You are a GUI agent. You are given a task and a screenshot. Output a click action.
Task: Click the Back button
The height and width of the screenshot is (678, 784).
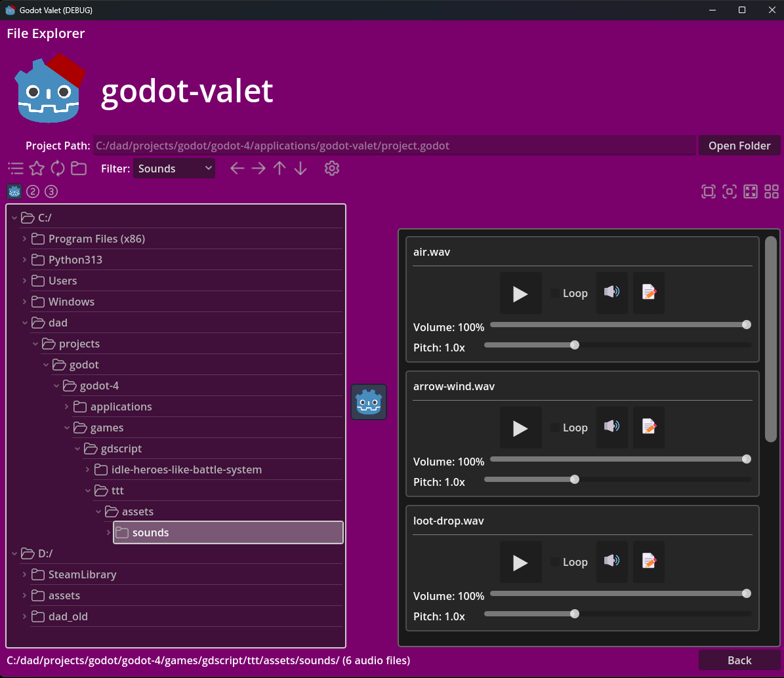pyautogui.click(x=739, y=660)
